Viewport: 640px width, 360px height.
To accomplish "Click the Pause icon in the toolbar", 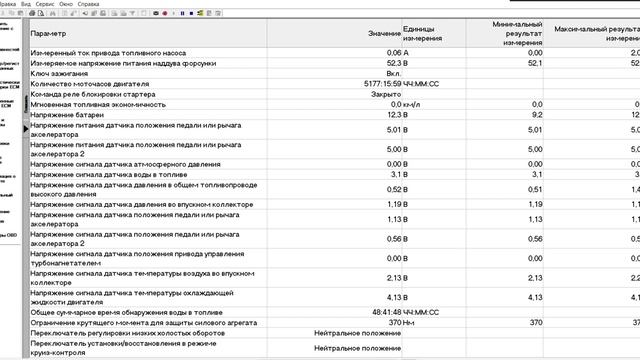I will [182, 13].
